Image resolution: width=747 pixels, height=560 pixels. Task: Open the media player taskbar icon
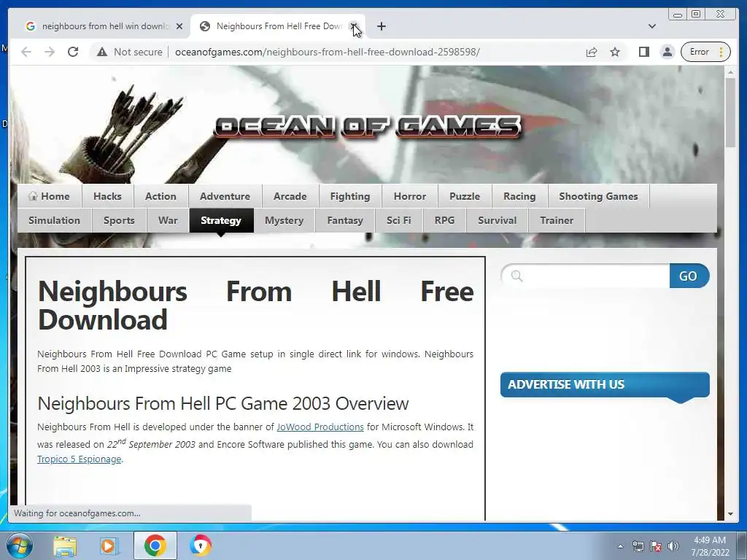pyautogui.click(x=109, y=545)
